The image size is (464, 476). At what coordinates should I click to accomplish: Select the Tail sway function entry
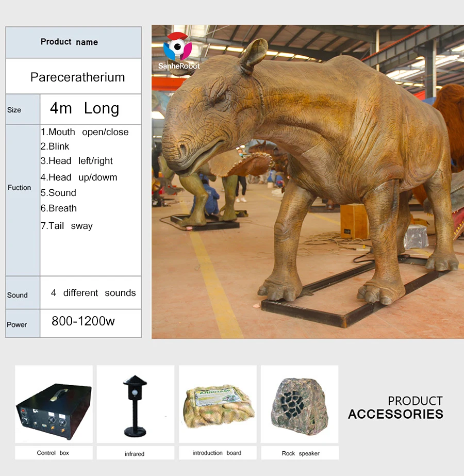click(x=67, y=226)
